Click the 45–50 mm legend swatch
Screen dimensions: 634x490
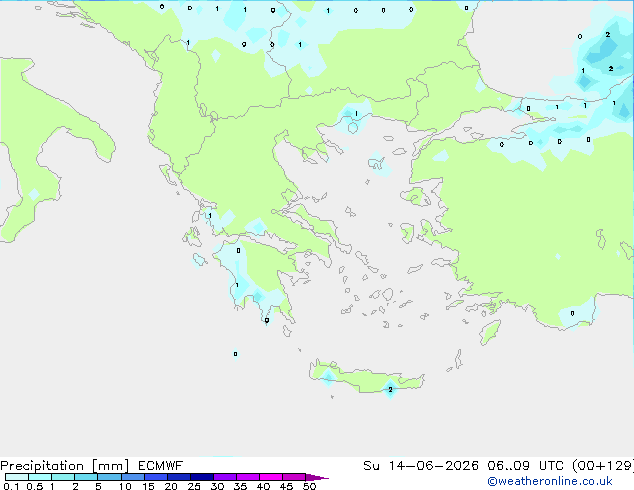coord(294,477)
